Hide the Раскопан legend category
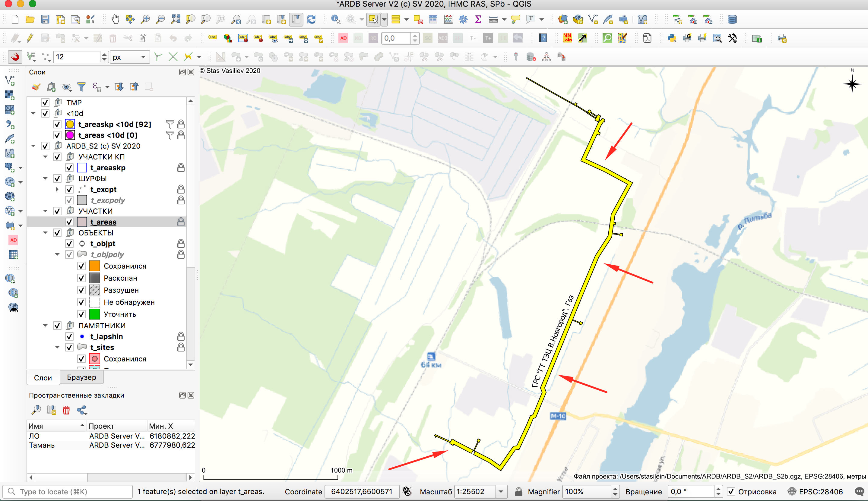Viewport: 868px width, 501px height. [81, 278]
